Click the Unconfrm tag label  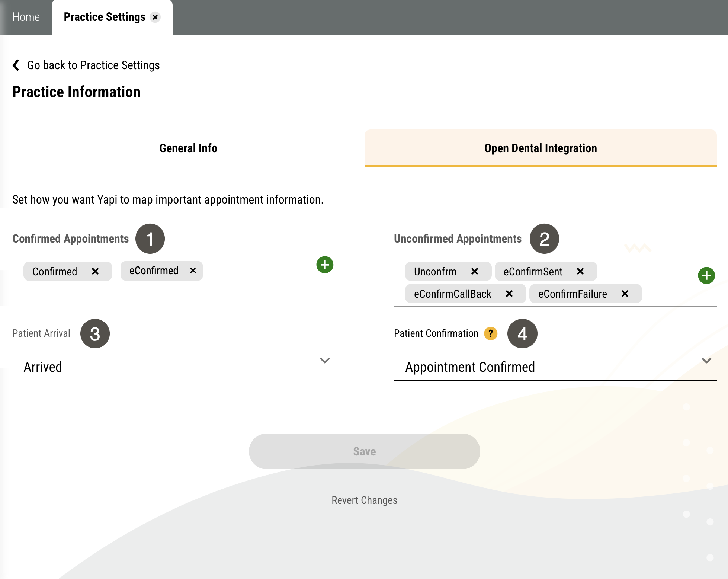435,272
